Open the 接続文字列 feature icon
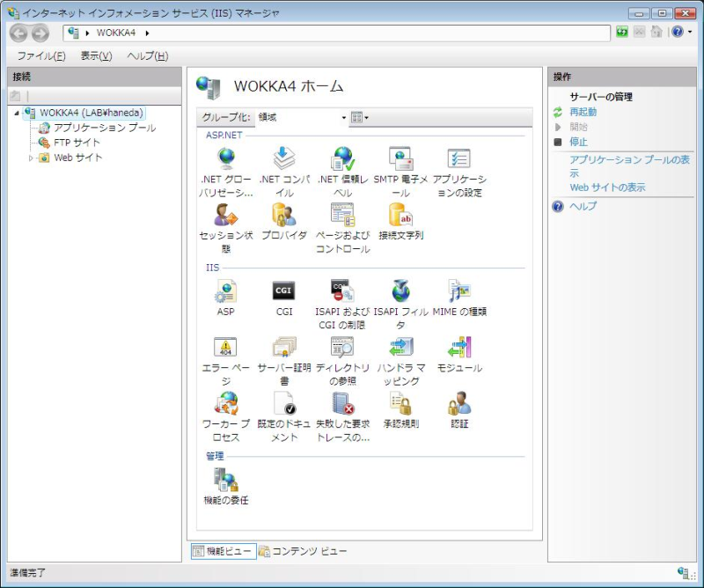Image resolution: width=704 pixels, height=588 pixels. (x=401, y=215)
